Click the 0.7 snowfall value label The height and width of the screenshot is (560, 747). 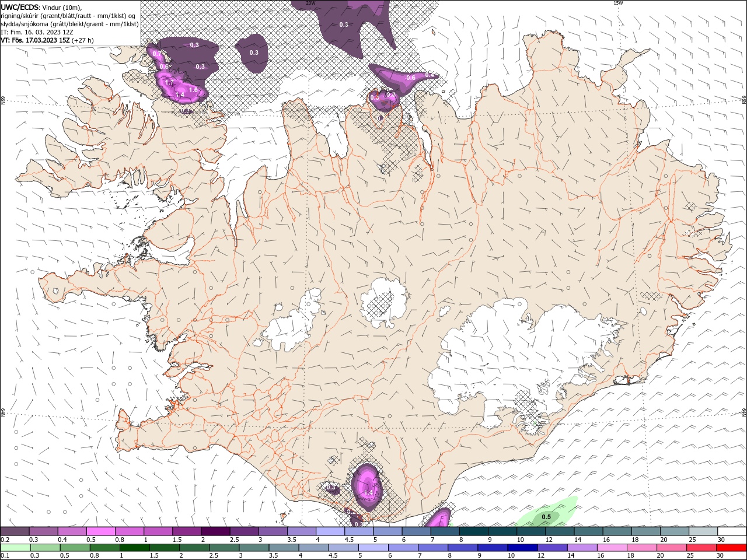pos(156,54)
